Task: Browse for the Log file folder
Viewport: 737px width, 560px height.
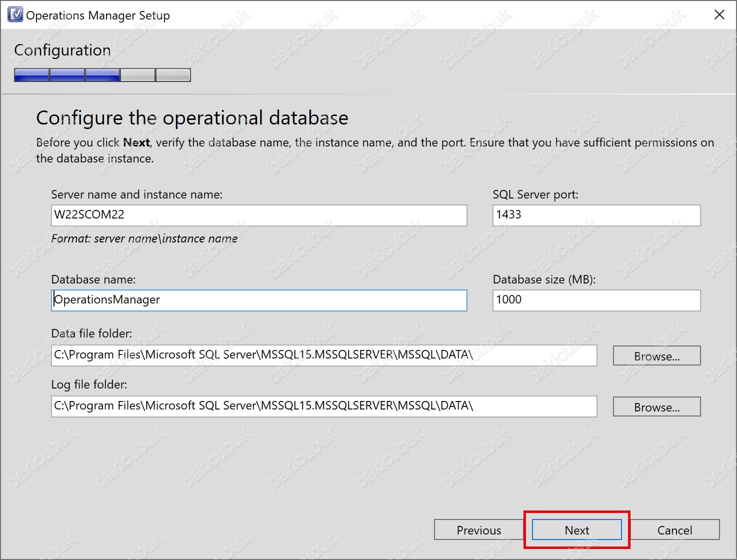Action: pyautogui.click(x=656, y=407)
